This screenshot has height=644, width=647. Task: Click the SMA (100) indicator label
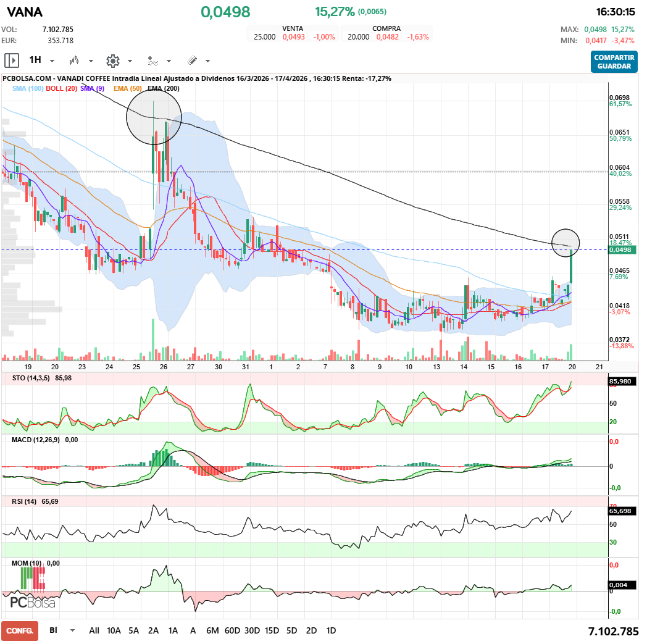click(28, 88)
